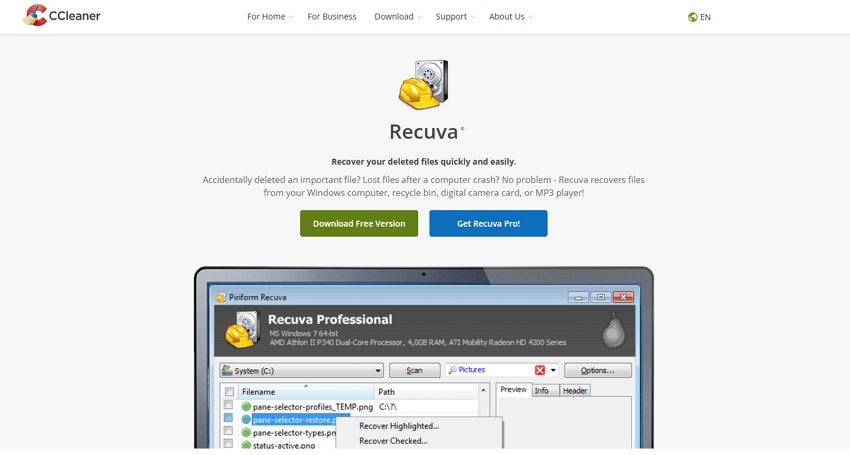This screenshot has width=850, height=455.
Task: Click the red X clear filter icon
Action: (540, 370)
